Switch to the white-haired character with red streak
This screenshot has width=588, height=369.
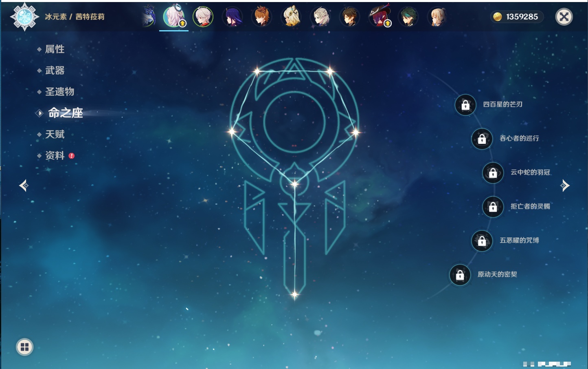[x=203, y=17]
